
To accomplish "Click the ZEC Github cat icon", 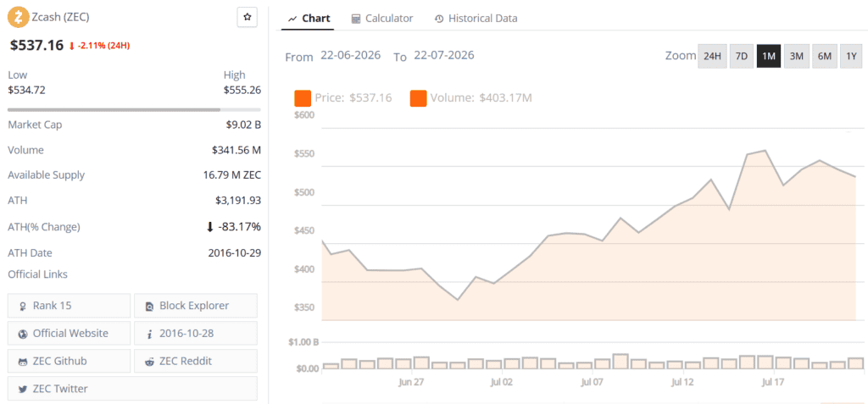I will [x=23, y=362].
